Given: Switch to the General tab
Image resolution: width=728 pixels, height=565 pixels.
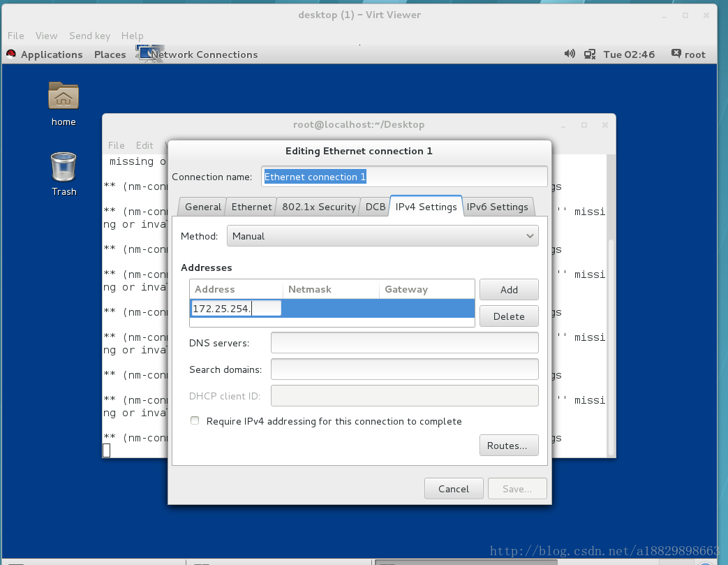Looking at the screenshot, I should (203, 207).
